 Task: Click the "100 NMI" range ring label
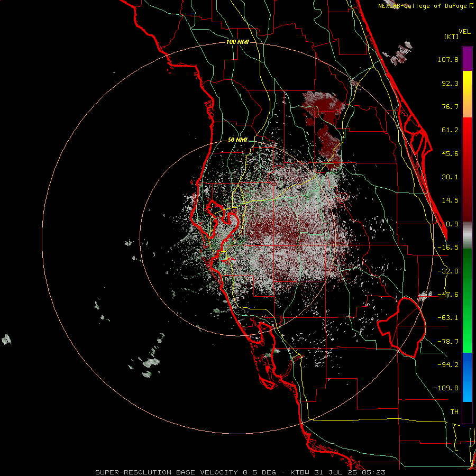click(237, 42)
